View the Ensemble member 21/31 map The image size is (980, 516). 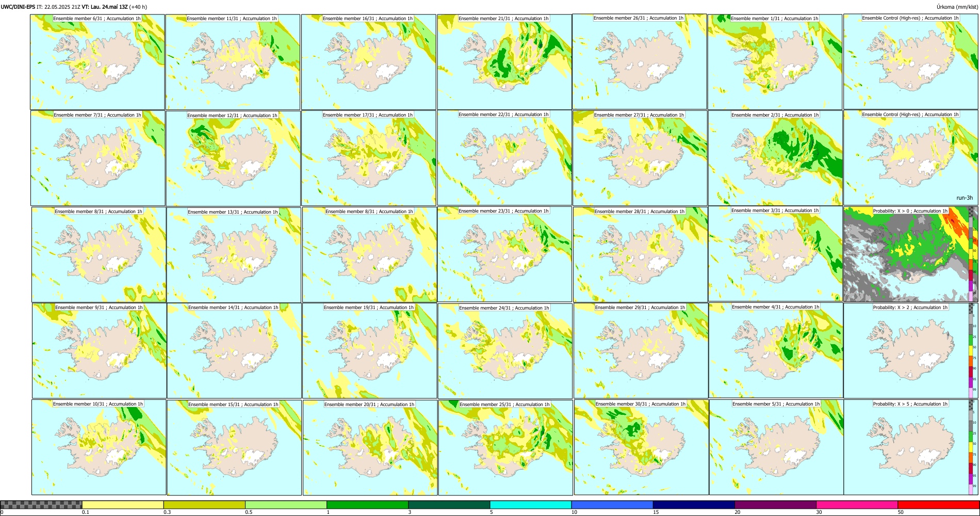coord(504,62)
